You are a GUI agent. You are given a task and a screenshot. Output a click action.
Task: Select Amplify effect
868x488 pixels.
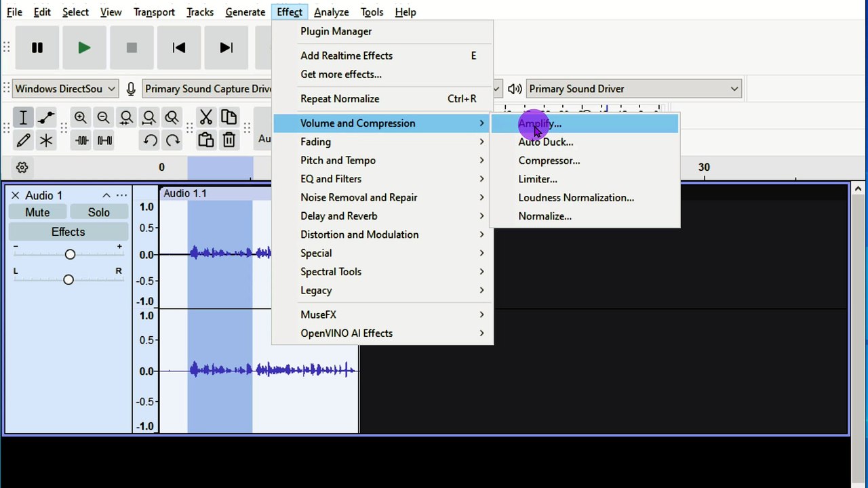tap(585, 123)
